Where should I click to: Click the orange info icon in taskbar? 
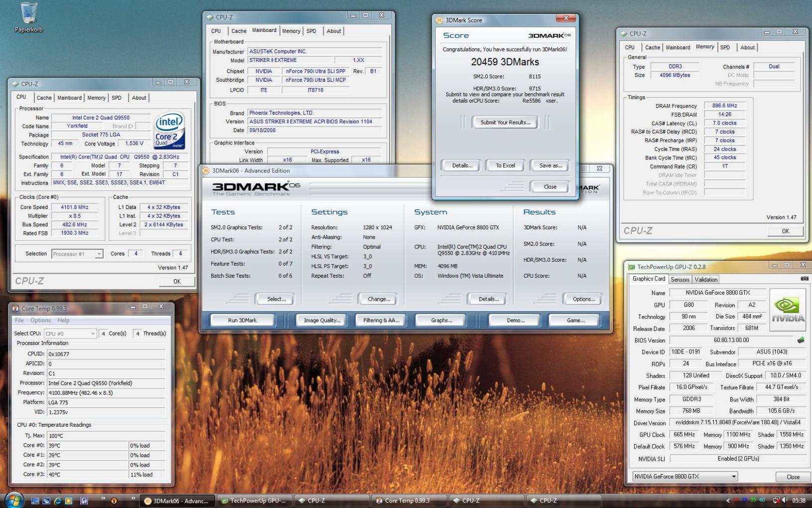114,501
